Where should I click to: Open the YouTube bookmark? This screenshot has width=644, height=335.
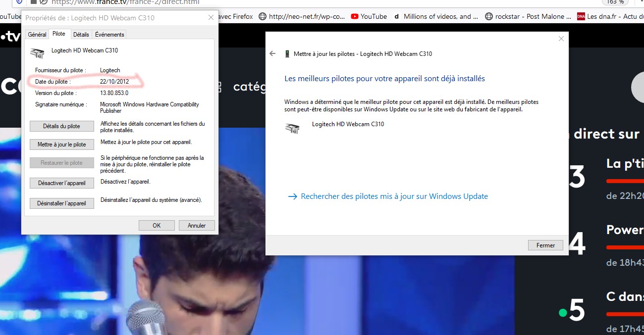click(369, 16)
